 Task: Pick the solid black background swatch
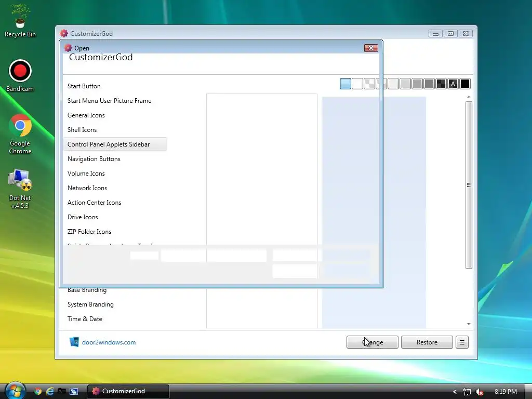465,84
